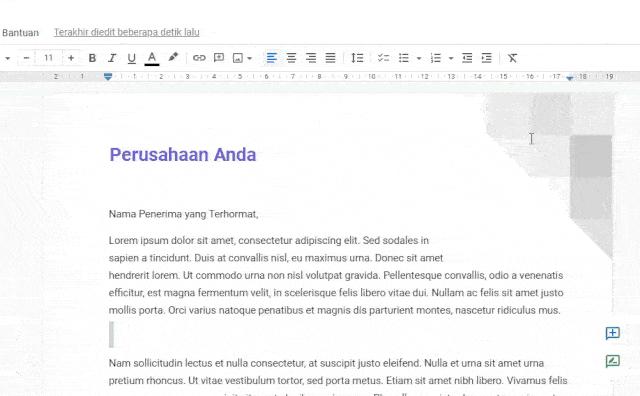The image size is (640, 396).
Task: Insert a checklist
Action: 383,58
